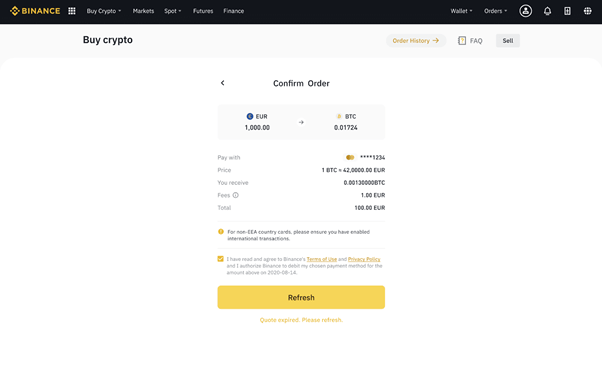Click the BTC coin icon

click(339, 116)
